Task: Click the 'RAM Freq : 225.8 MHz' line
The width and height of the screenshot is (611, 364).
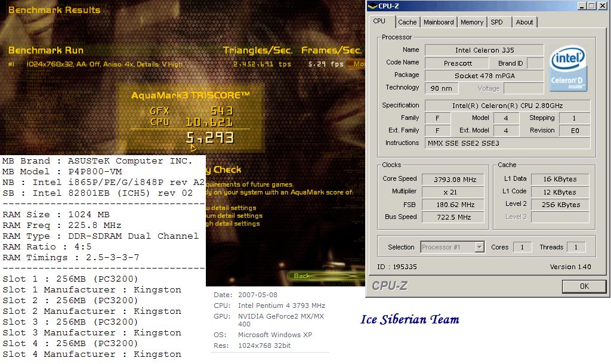Action: pyautogui.click(x=62, y=226)
